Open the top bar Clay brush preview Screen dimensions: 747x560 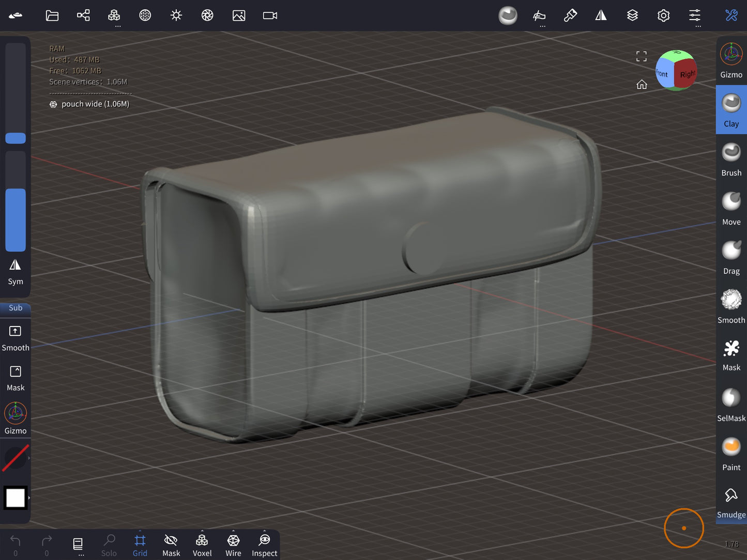coord(508,15)
